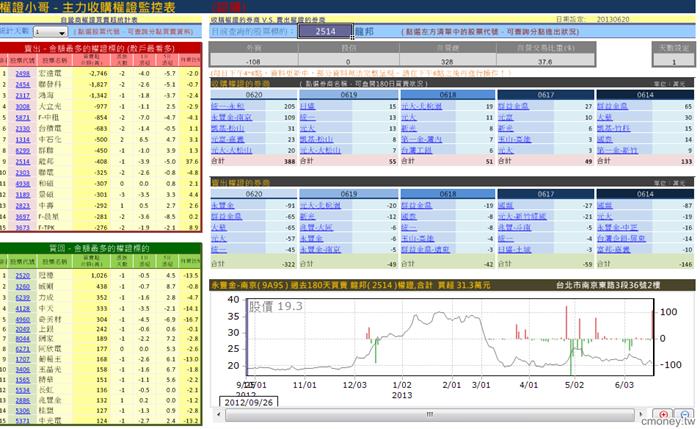Move the chart's horizontal scrollbar thumb
This screenshot has height=429, width=700.
(429, 414)
